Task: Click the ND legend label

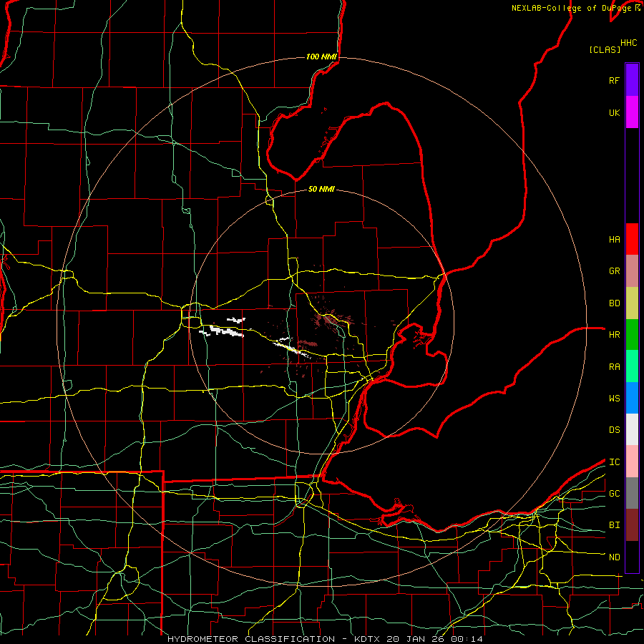Action: coord(614,557)
